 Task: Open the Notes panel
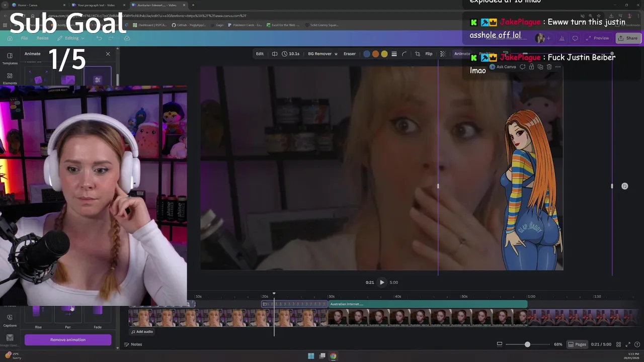point(133,344)
